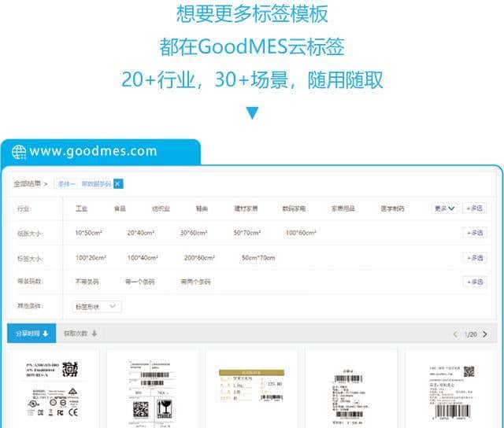Pick paper size 30*60cm²

pos(194,233)
